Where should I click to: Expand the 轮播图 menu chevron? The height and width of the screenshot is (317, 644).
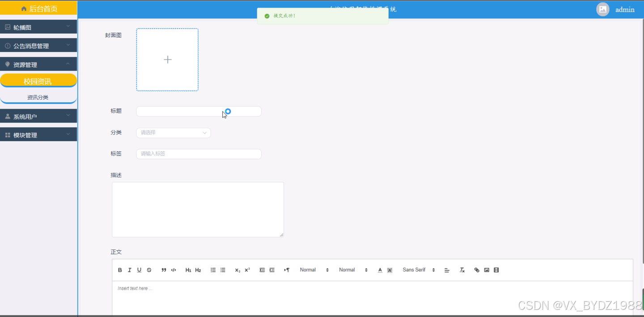(68, 26)
